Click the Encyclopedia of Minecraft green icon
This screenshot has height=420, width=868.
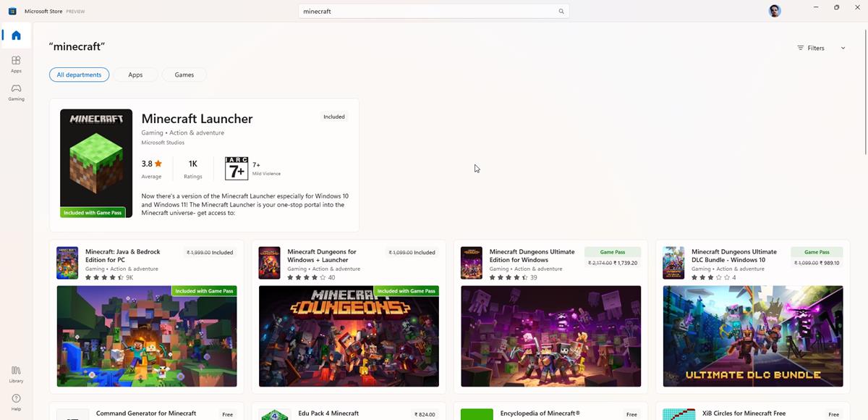477,414
